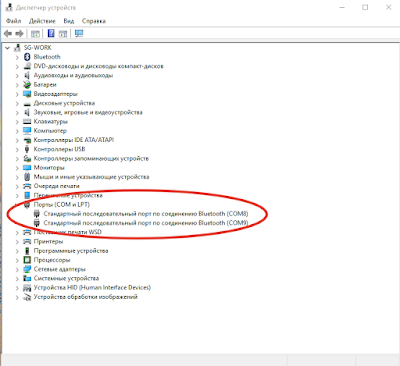Click the Дисковые устройства disk icon
The width and height of the screenshot is (400, 366).
pyautogui.click(x=27, y=103)
